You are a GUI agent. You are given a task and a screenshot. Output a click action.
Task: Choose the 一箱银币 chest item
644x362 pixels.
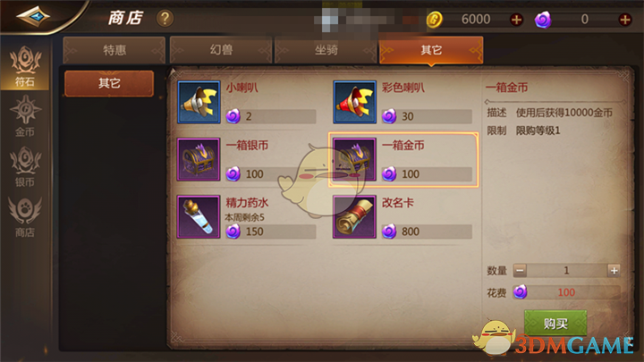click(x=199, y=160)
